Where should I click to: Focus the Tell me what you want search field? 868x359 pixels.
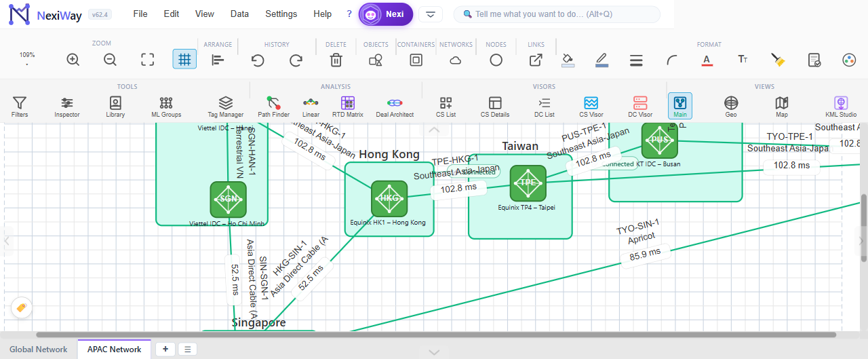click(557, 14)
